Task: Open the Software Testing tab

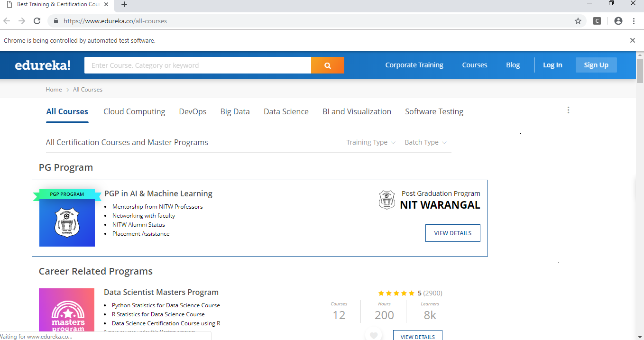Action: pos(434,112)
